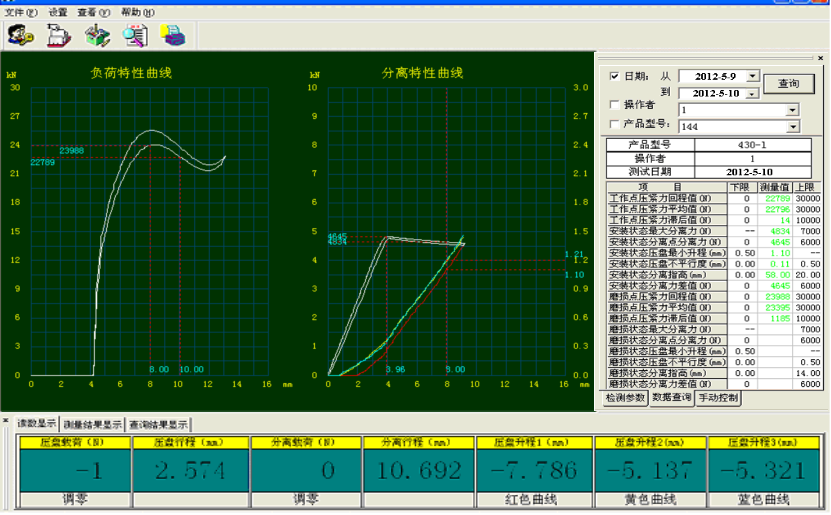
Task: Switch to the 手动控制 tab
Action: click(x=718, y=397)
